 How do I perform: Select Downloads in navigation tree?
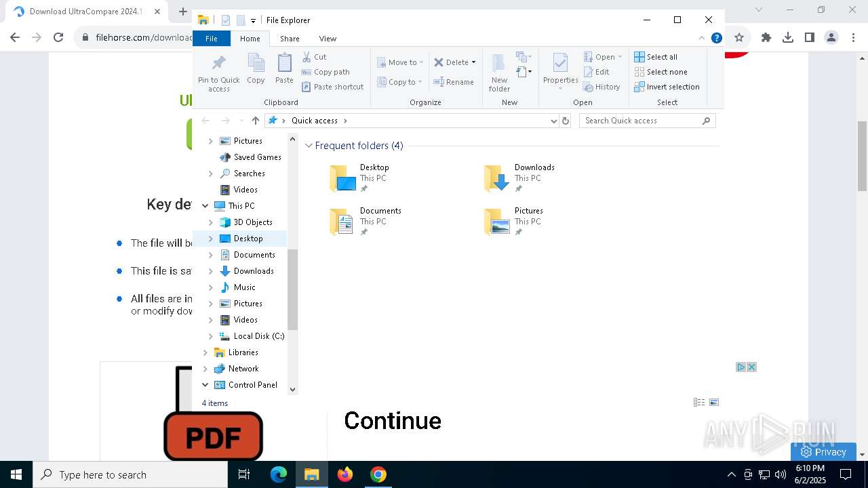254,271
